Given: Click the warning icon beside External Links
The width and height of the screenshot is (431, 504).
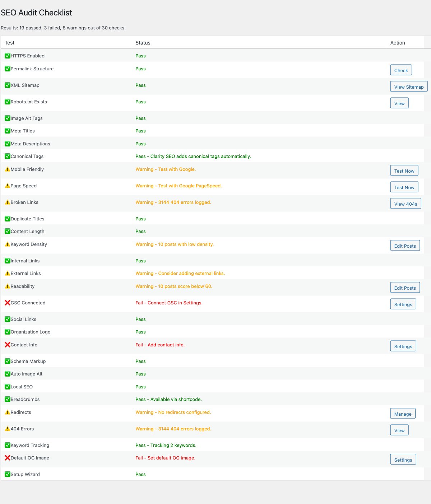Looking at the screenshot, I should tap(8, 273).
